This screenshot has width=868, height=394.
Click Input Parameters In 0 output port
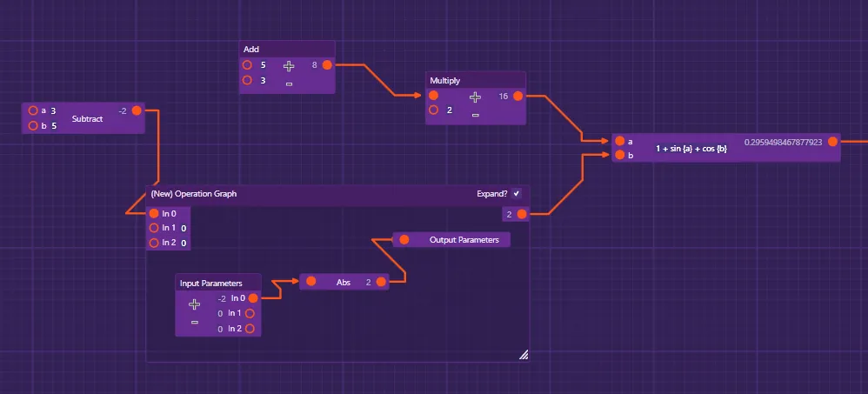pyautogui.click(x=253, y=298)
